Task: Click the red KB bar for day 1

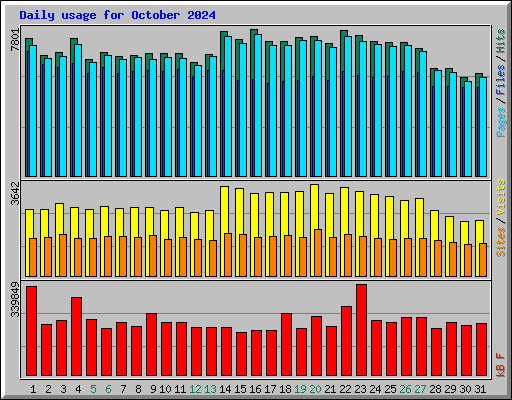Action: [31, 331]
